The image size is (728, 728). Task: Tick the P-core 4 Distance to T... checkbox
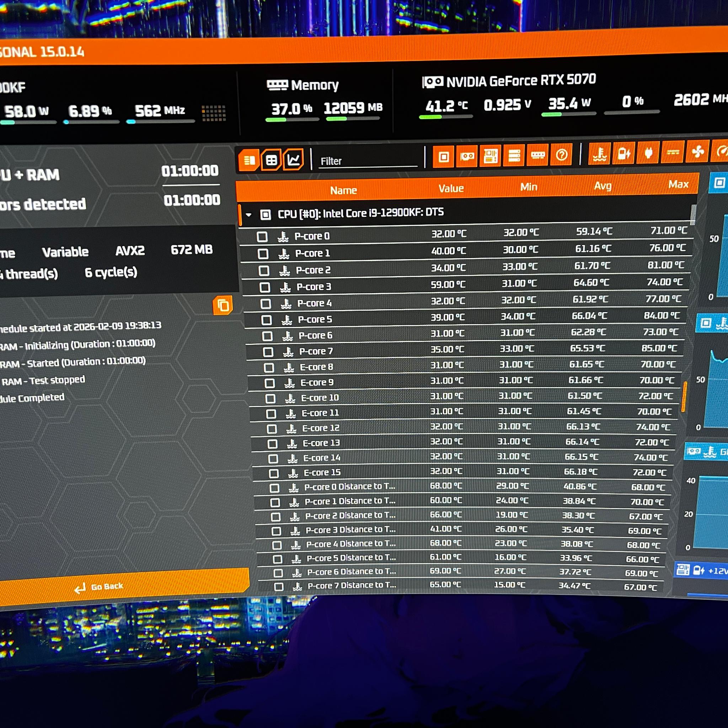277,545
